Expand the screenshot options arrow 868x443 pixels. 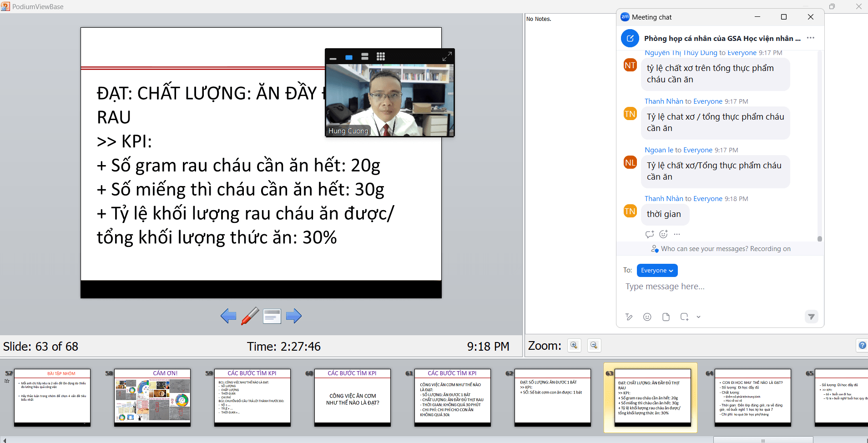(698, 317)
